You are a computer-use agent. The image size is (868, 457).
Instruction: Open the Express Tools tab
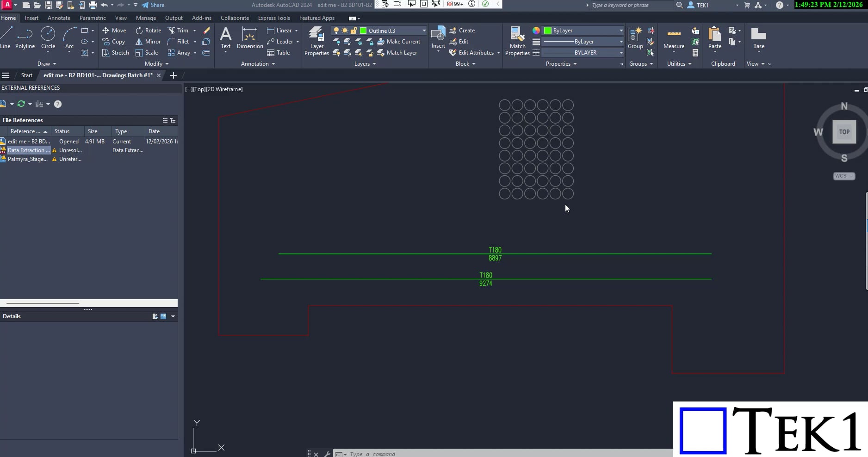[274, 18]
